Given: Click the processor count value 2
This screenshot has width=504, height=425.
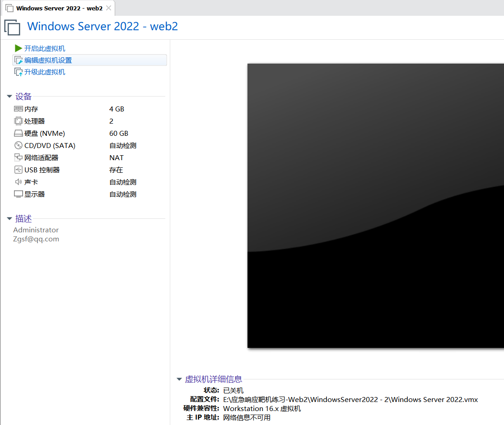Looking at the screenshot, I should tap(111, 121).
